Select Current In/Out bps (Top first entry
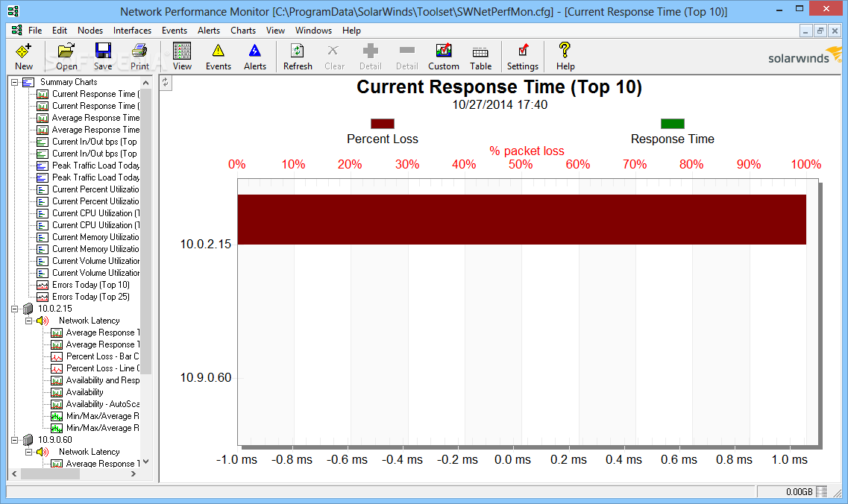This screenshot has height=504, width=848. point(95,142)
